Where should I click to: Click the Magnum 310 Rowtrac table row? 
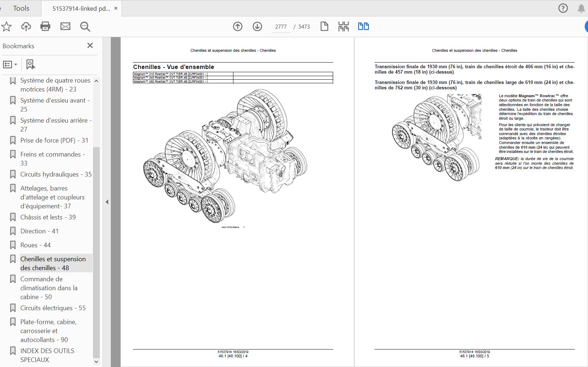tap(233, 74)
